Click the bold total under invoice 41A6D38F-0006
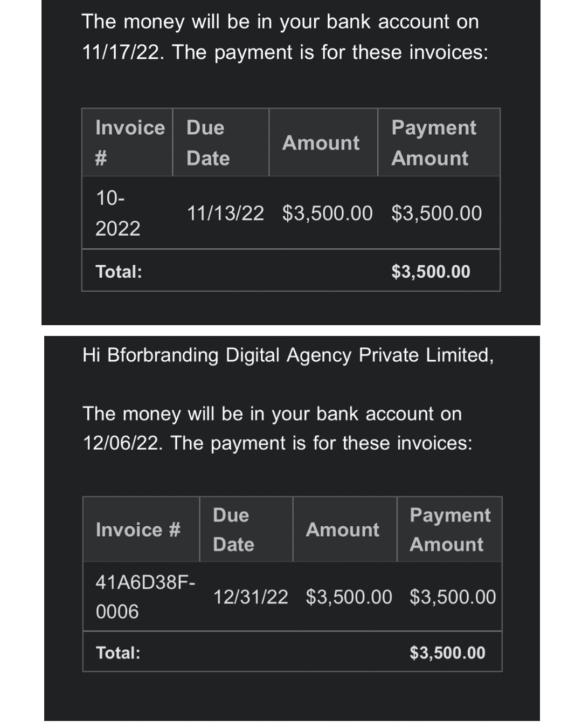The height and width of the screenshot is (728, 582). tap(447, 653)
